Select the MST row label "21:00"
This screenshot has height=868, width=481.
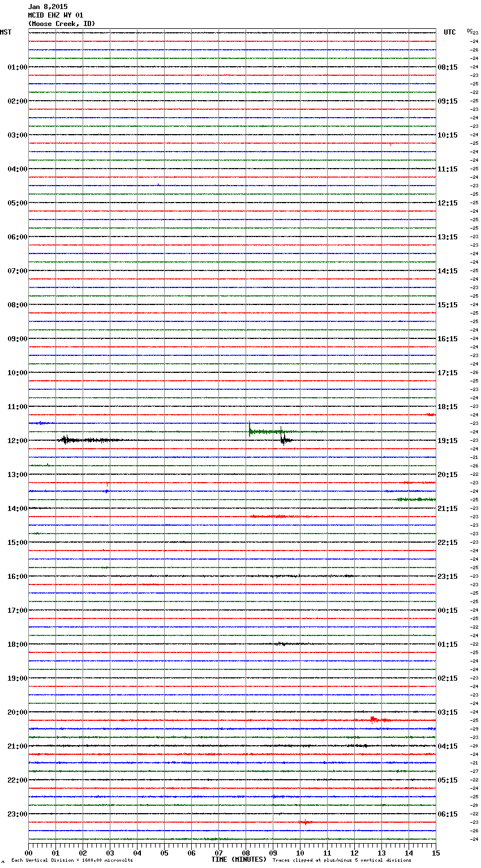pyautogui.click(x=18, y=746)
